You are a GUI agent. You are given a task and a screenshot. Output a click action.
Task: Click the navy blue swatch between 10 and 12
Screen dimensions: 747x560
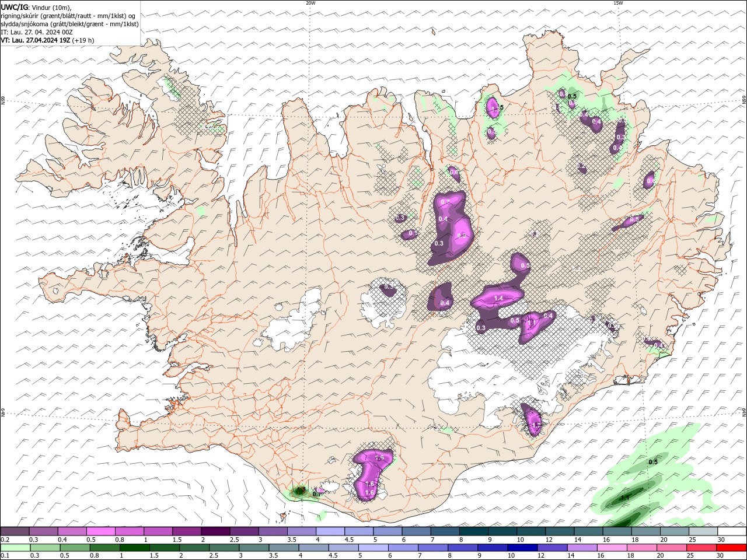(x=522, y=548)
